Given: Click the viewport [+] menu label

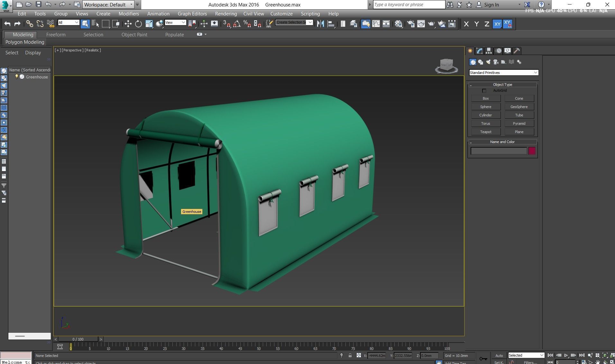Looking at the screenshot, I should 58,50.
